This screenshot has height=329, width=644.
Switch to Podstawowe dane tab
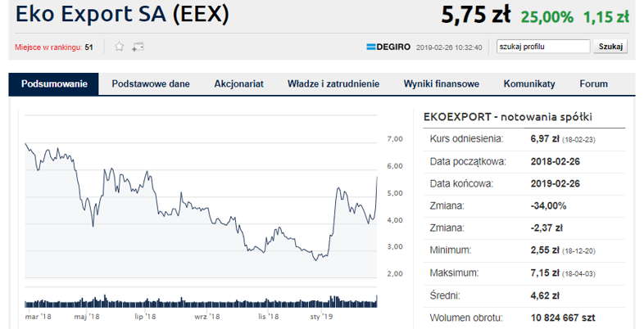pyautogui.click(x=151, y=84)
